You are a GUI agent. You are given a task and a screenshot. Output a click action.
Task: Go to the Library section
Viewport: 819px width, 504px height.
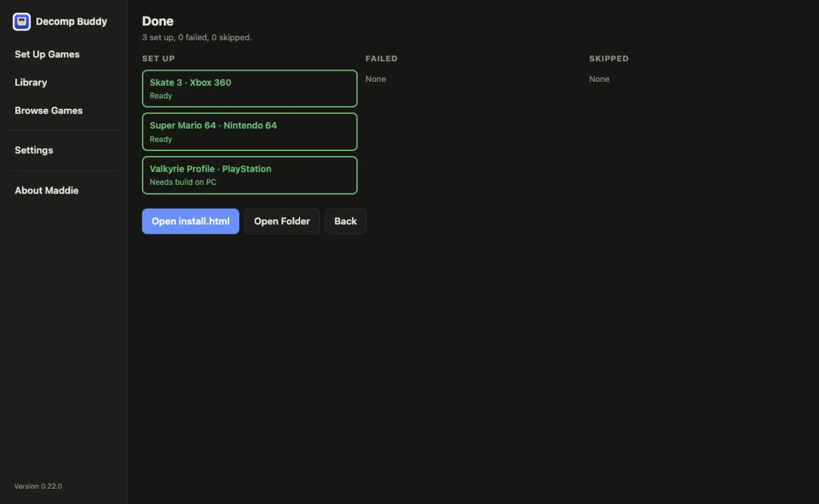(x=31, y=82)
